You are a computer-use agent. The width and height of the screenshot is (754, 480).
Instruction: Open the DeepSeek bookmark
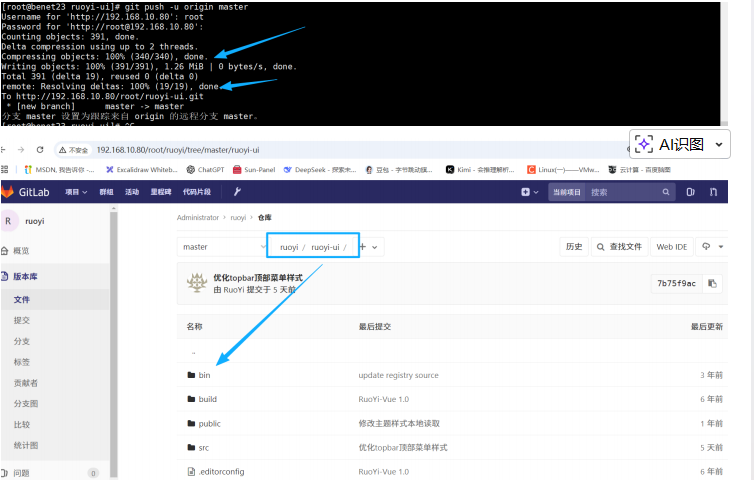point(320,170)
